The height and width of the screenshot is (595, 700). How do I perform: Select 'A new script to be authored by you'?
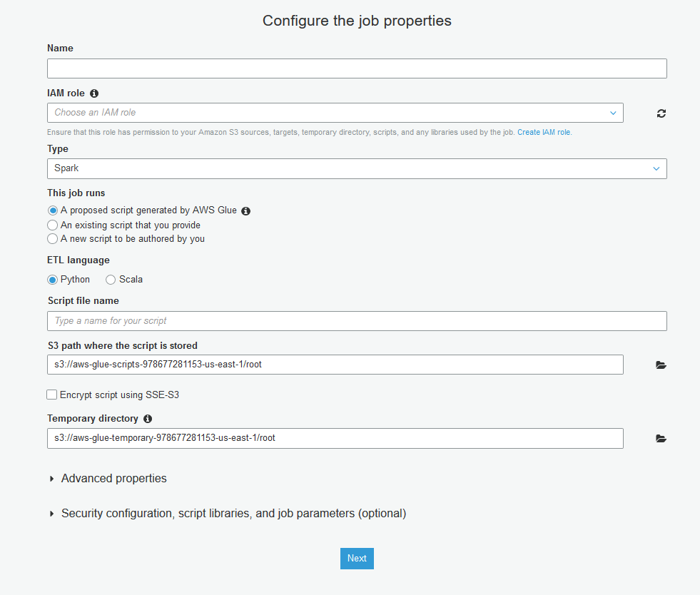53,239
